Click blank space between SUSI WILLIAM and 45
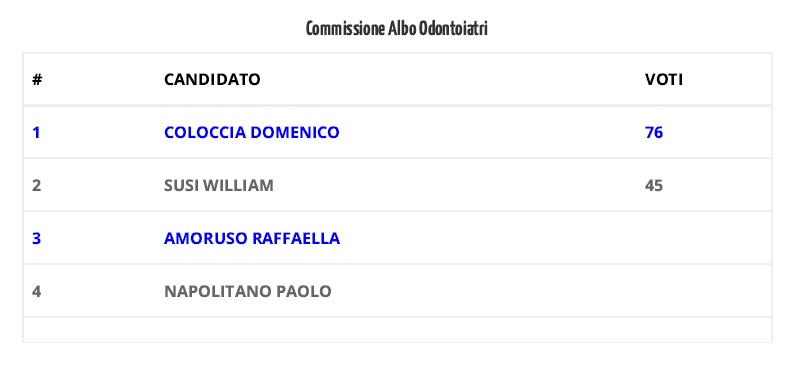The image size is (799, 376). tap(459, 185)
